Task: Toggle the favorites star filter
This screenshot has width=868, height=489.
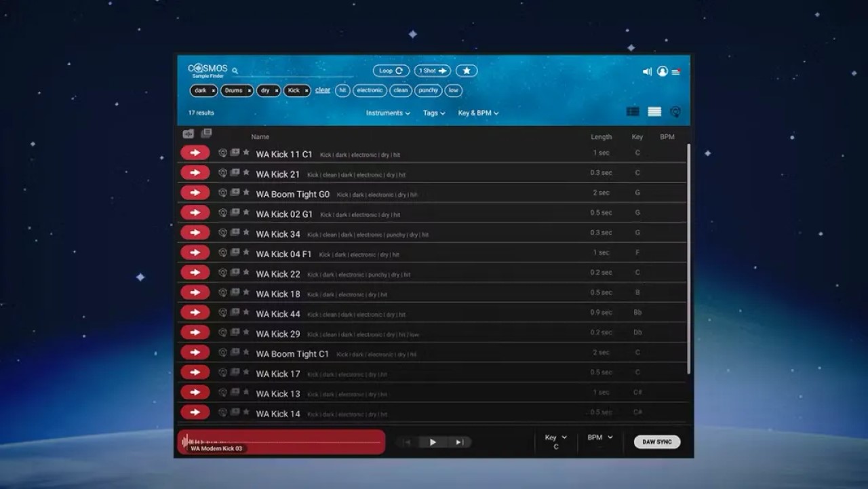Action: click(x=467, y=71)
